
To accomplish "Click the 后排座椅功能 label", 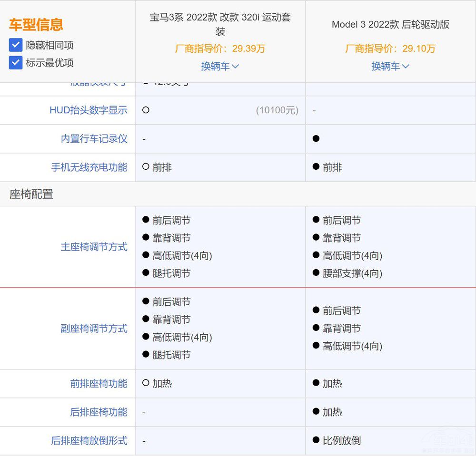I will point(99,412).
